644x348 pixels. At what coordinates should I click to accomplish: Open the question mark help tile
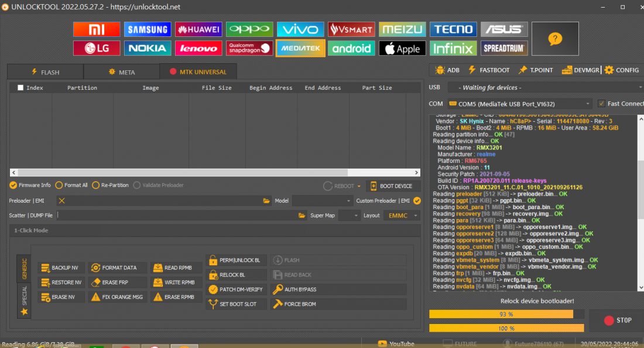click(555, 39)
